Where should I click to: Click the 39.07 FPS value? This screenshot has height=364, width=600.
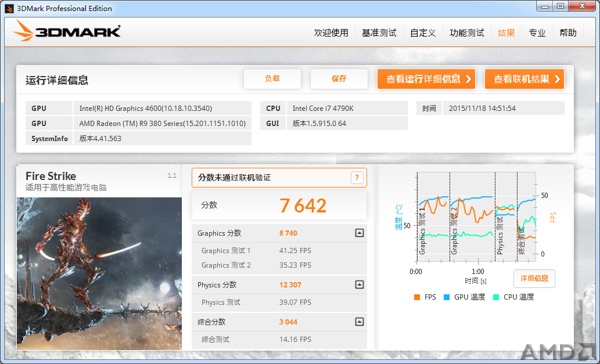click(295, 302)
